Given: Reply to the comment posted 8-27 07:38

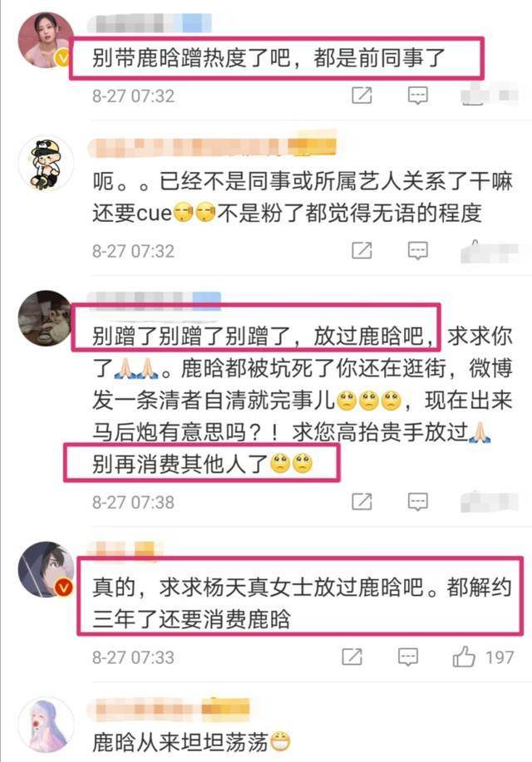Looking at the screenshot, I should click(418, 502).
